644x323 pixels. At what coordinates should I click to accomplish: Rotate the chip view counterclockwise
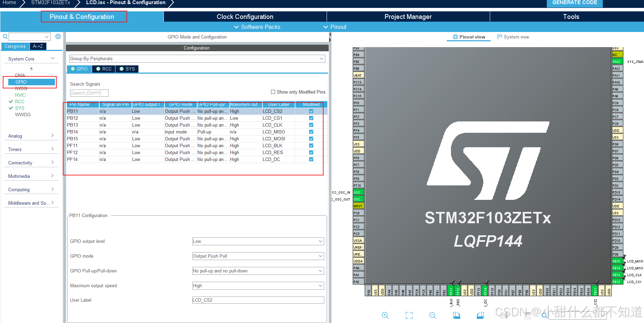coord(481,315)
